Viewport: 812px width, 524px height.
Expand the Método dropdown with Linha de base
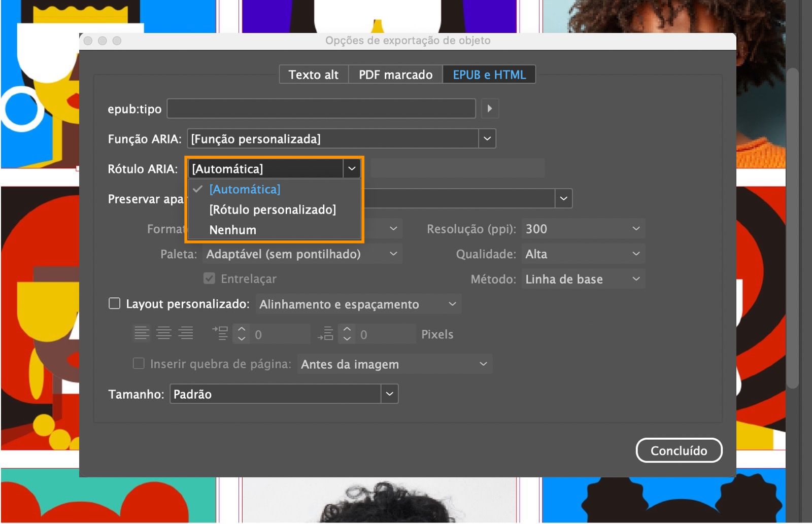[583, 278]
